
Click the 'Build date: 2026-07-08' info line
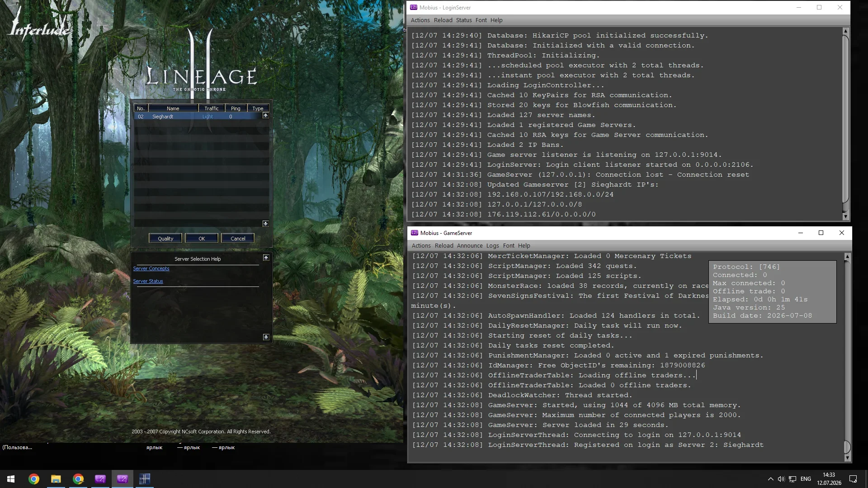click(x=763, y=316)
